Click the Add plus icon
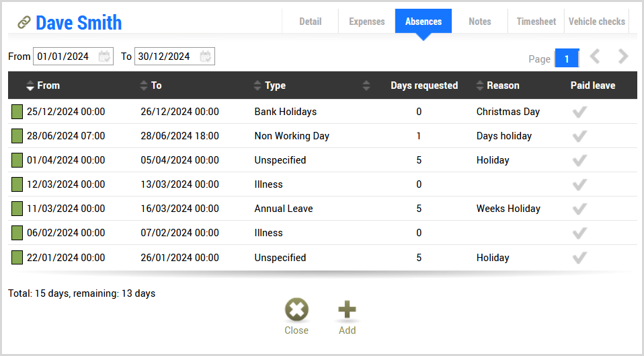Viewport: 644px width, 356px height. pos(347,310)
